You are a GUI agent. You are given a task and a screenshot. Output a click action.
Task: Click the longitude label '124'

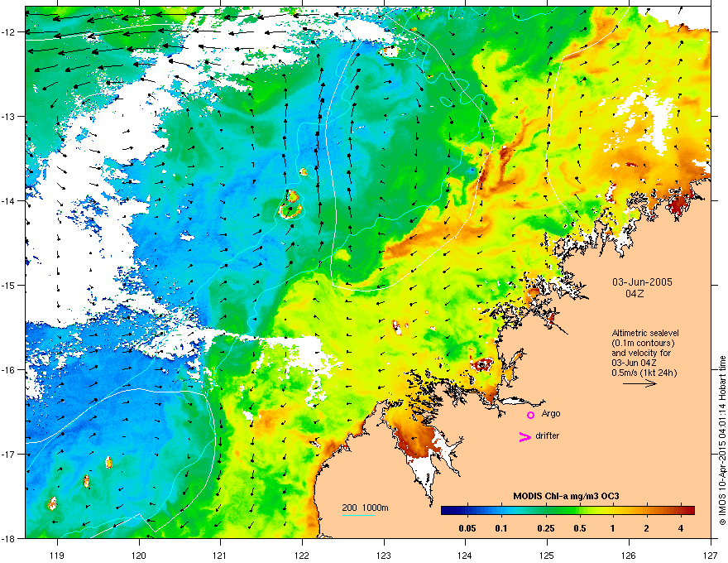[x=465, y=555]
